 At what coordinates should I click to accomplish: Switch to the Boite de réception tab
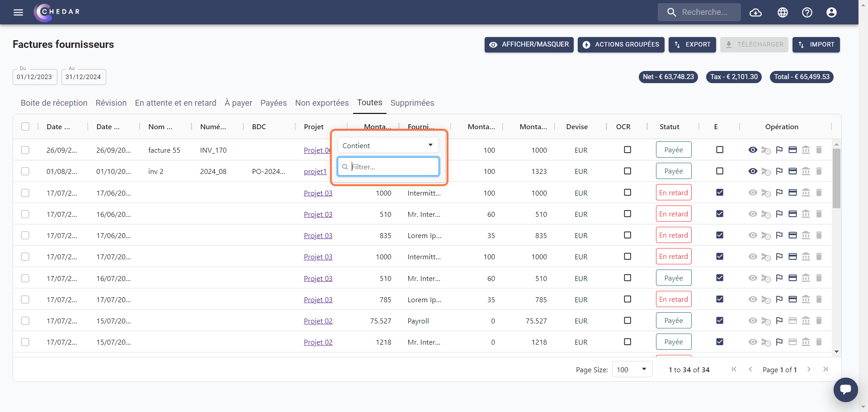coord(54,103)
